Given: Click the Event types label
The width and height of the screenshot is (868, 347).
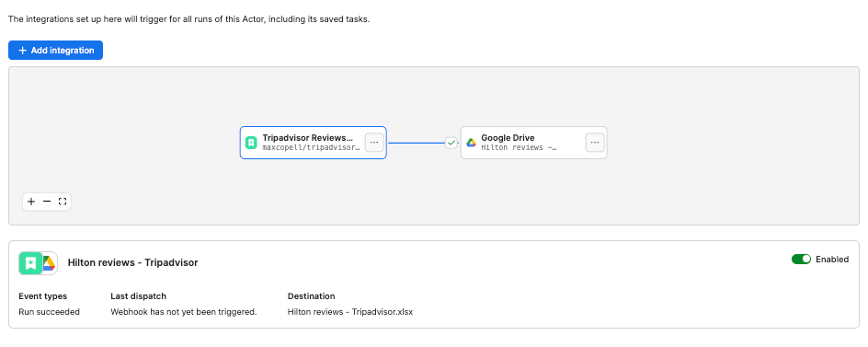Looking at the screenshot, I should click(x=42, y=296).
